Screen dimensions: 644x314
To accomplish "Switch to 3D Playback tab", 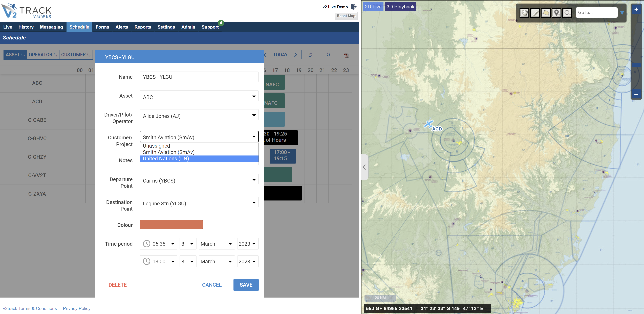I will (400, 7).
